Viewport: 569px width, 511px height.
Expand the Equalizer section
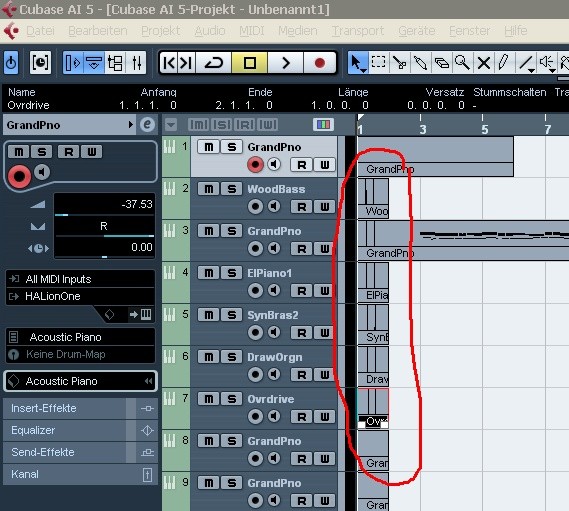[80, 430]
